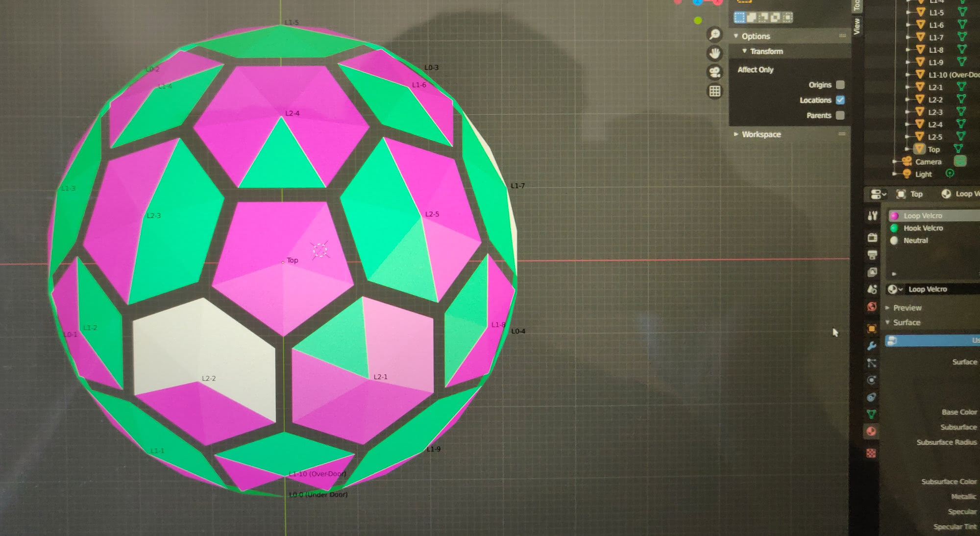The image size is (980, 536).
Task: Select the 'intersect selection' mode icon
Action: (787, 18)
